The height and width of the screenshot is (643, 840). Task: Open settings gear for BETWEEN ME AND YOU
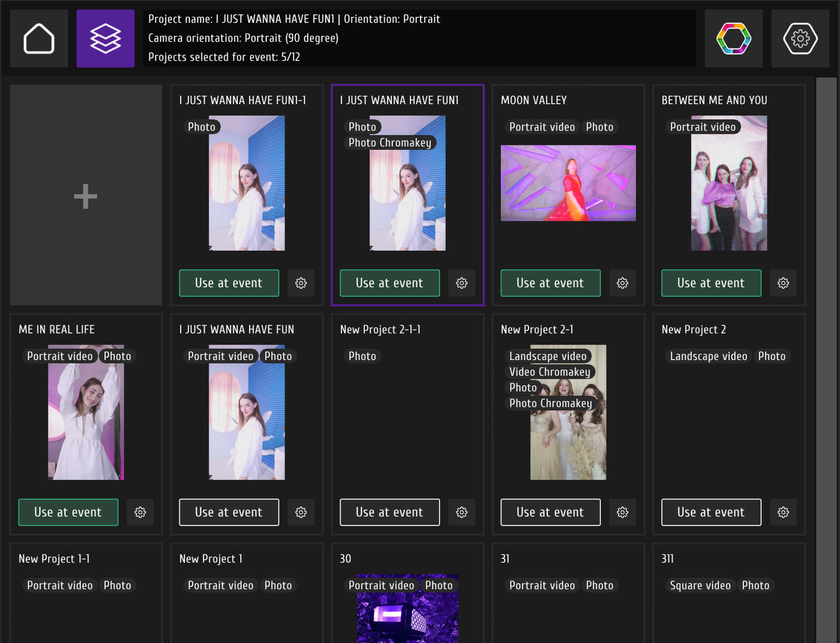pyautogui.click(x=783, y=283)
